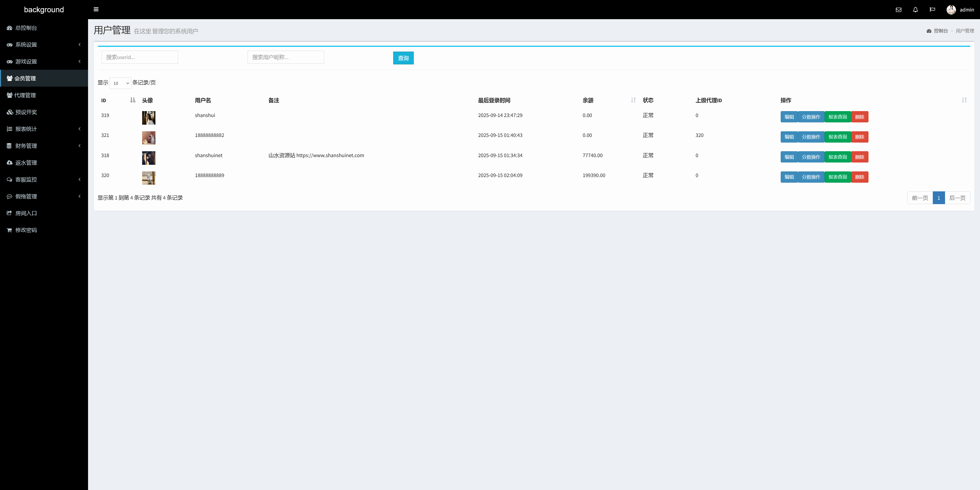Click the 查询 search button

(403, 58)
